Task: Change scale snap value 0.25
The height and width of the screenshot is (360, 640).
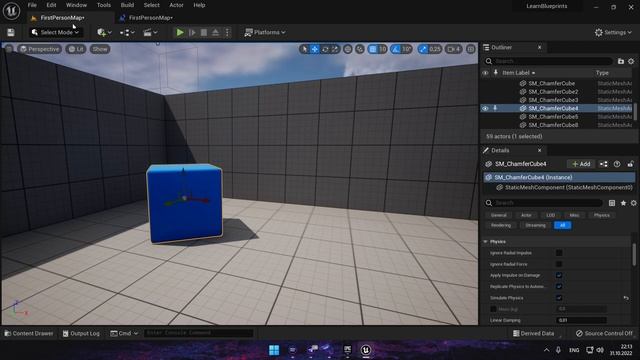Action: click(435, 49)
